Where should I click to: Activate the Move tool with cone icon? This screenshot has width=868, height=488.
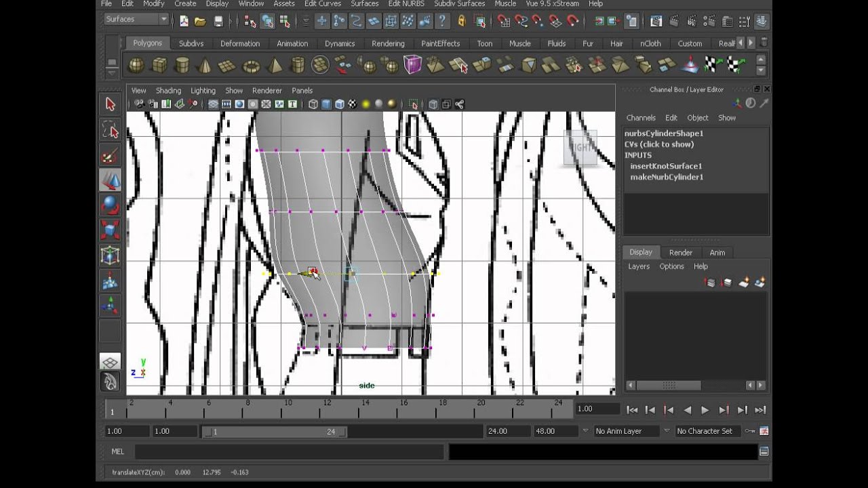pyautogui.click(x=110, y=180)
